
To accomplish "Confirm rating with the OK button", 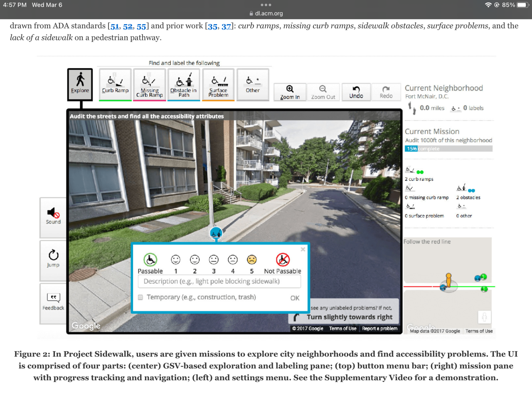I will tap(295, 298).
